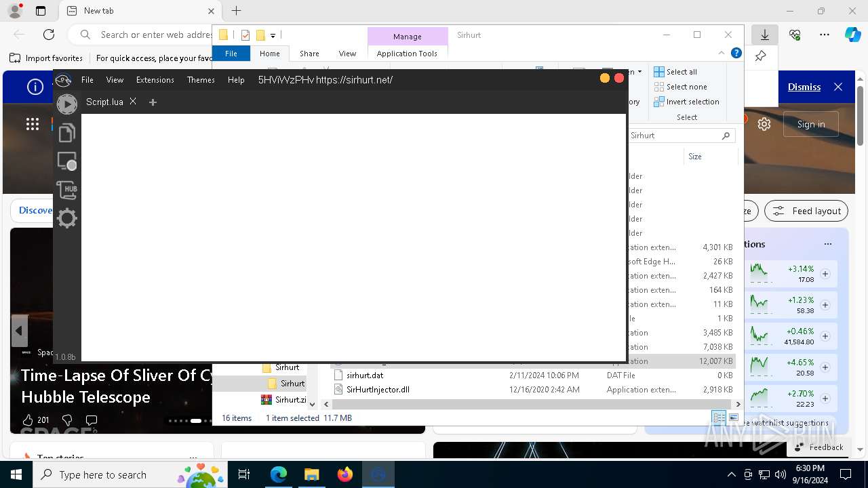Close the Script.lua tab

point(133,102)
